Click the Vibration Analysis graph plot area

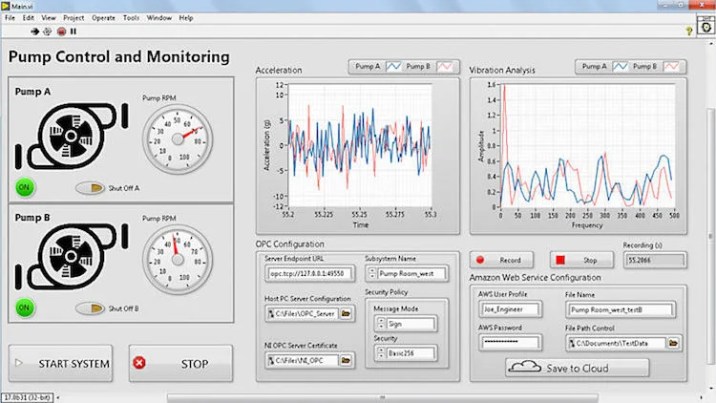588,145
